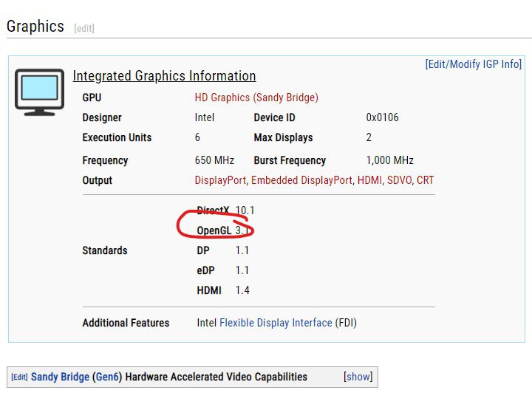This screenshot has height=407, width=532.
Task: Click the Execution Units value 6
Action: click(197, 137)
